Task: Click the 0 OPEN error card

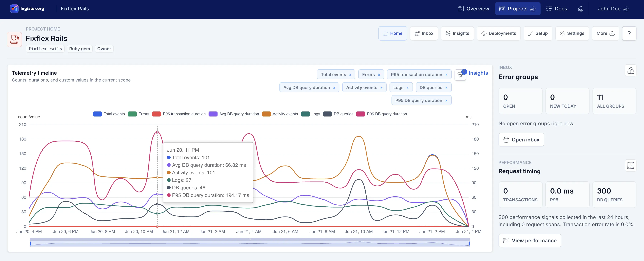Action: [520, 101]
